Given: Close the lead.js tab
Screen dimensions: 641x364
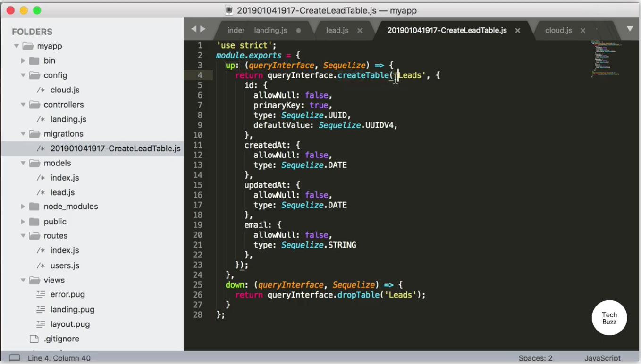Looking at the screenshot, I should 360,30.
